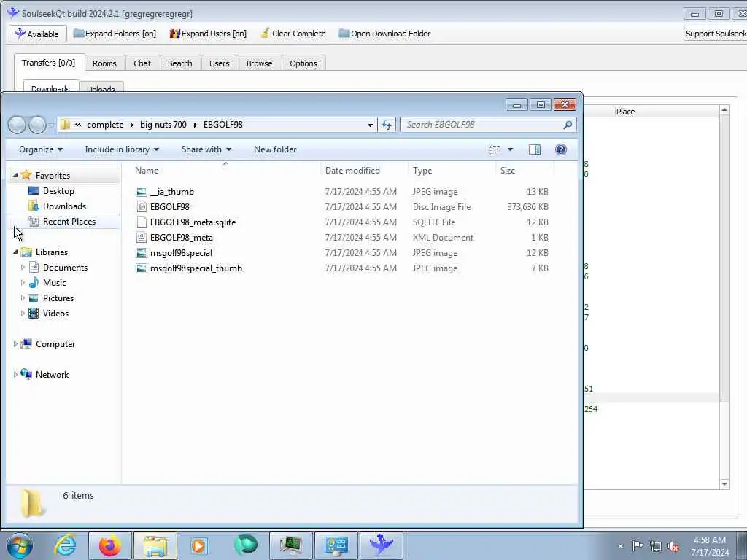Select the msgolf98special_thumb file icon
Screen dimensions: 747x560
(x=142, y=268)
